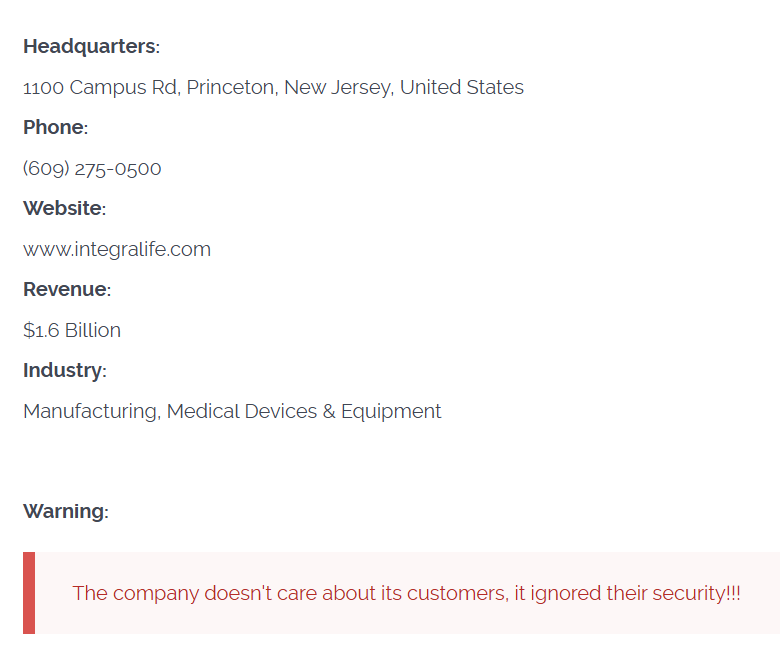Click the word Manufacturing in industry line

point(90,412)
